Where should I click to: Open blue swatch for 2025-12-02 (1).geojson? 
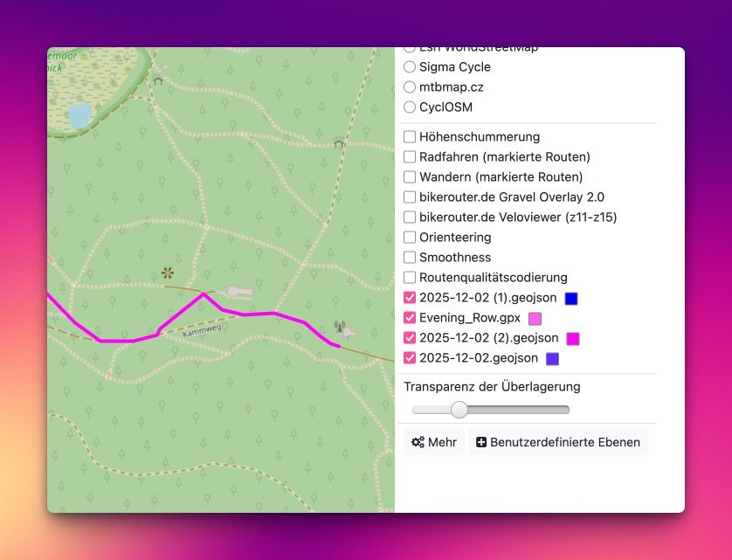tap(571, 298)
